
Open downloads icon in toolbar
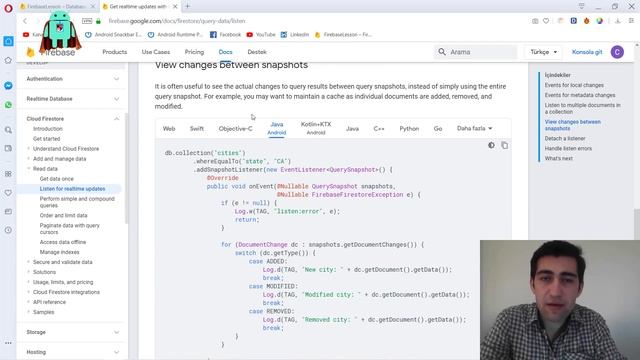click(618, 21)
